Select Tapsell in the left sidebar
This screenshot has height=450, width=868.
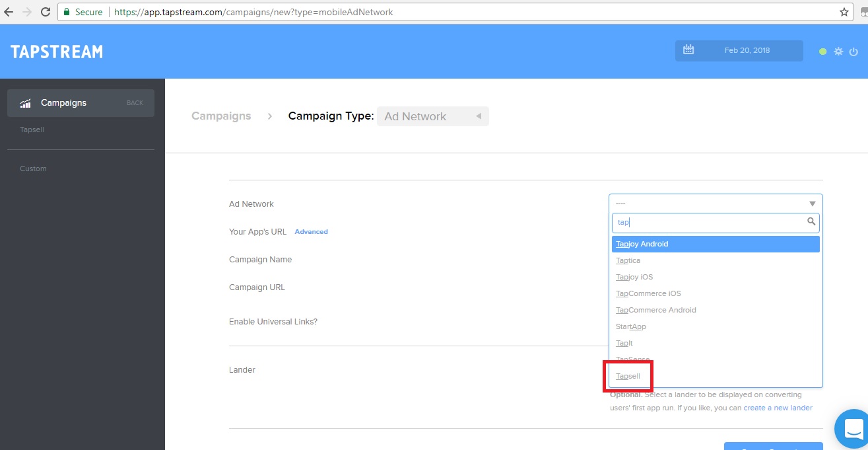[x=32, y=130]
